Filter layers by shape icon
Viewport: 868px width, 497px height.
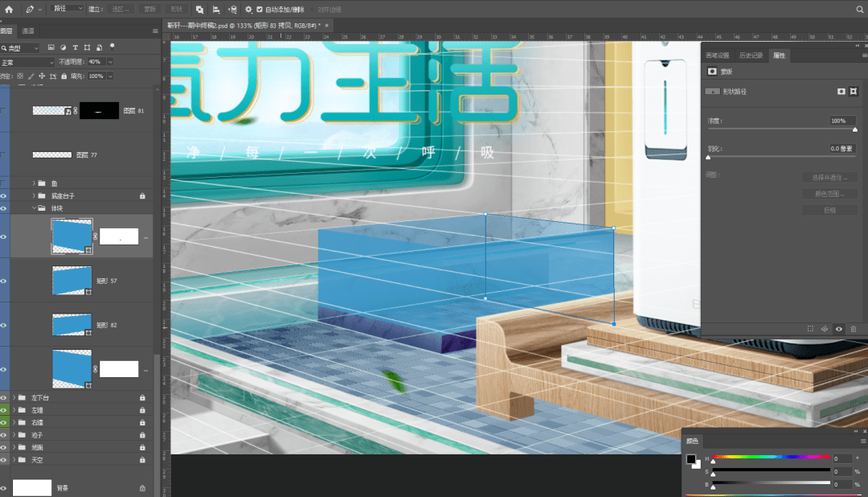point(87,47)
